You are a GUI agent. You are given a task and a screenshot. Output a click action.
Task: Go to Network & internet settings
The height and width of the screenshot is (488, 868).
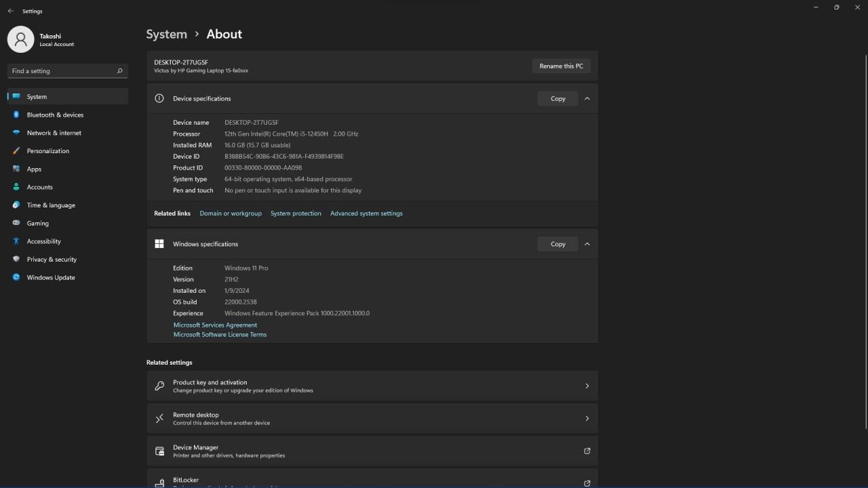click(68, 133)
